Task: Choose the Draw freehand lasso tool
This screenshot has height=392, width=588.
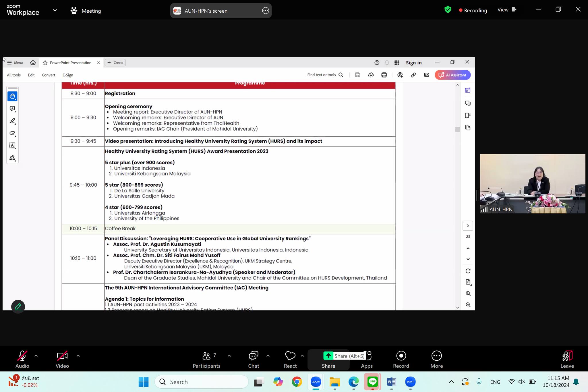Action: coord(12,133)
